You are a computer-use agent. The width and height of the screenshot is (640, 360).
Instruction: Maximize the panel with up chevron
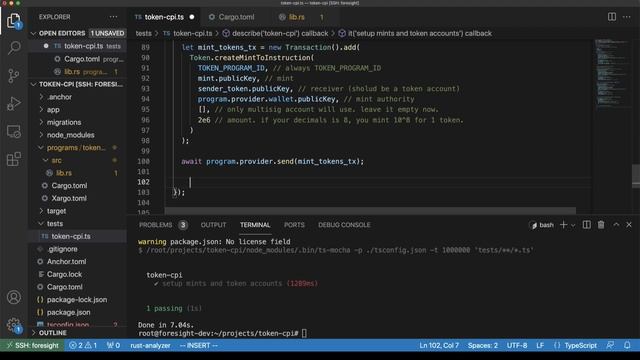pyautogui.click(x=616, y=224)
